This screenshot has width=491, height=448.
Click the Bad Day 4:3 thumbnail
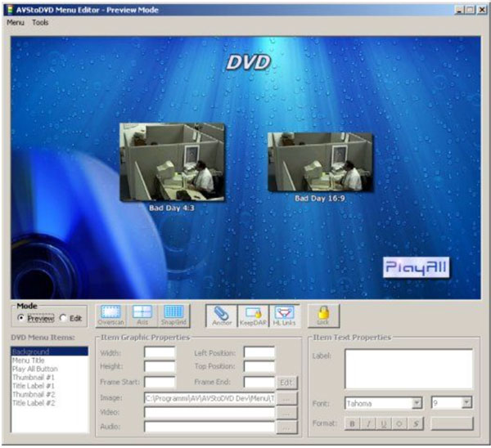coord(172,162)
